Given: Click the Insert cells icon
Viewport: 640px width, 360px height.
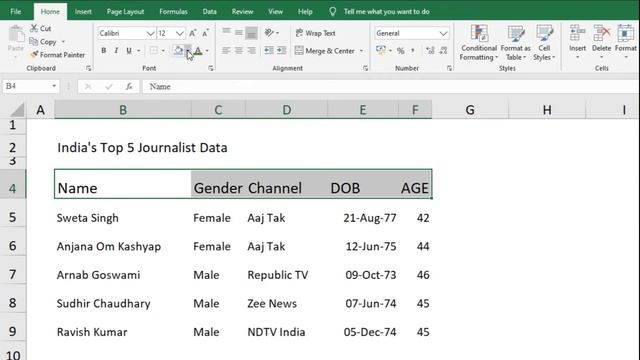Looking at the screenshot, I should [x=578, y=33].
